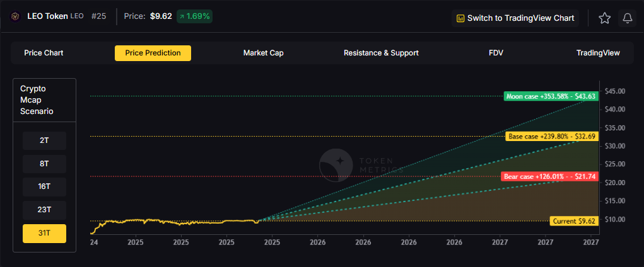Select the 8T market cap scenario
The image size is (644, 267).
coord(44,164)
